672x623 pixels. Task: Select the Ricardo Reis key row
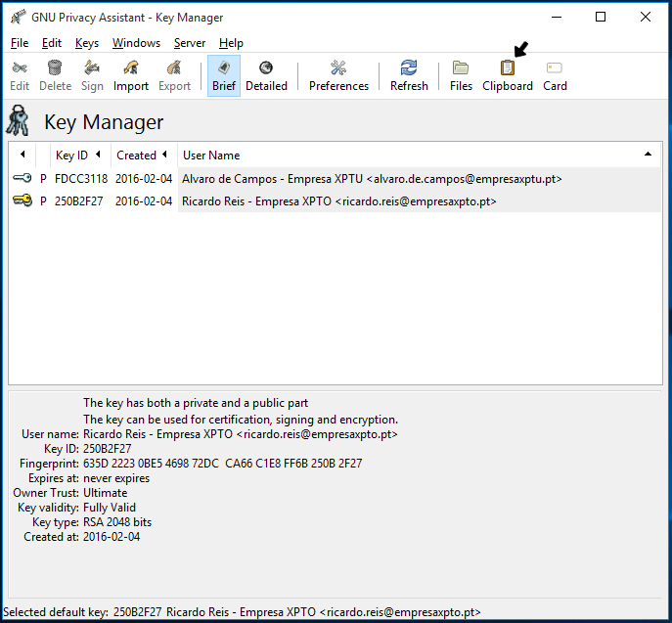click(x=335, y=200)
